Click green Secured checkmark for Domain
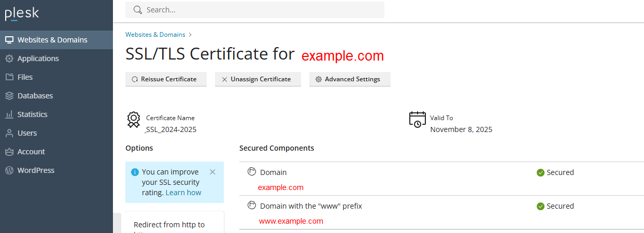Viewport: 644px width, 233px height. (540, 172)
